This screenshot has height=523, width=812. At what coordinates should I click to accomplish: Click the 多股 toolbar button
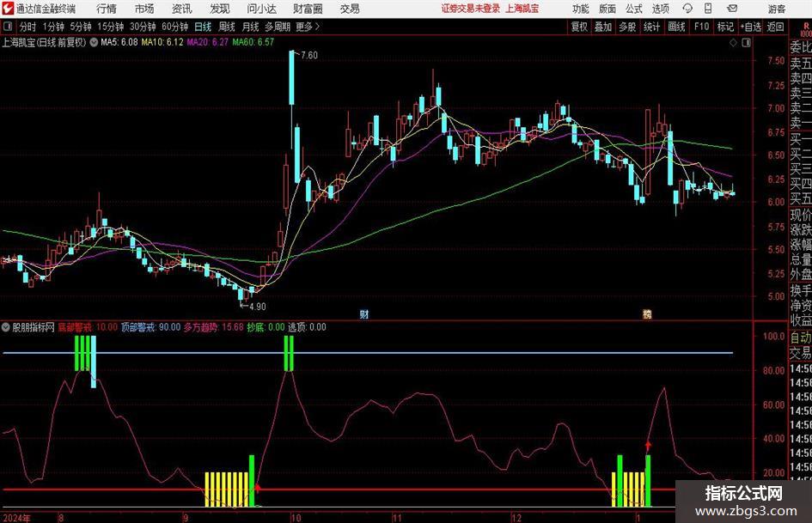pyautogui.click(x=627, y=27)
